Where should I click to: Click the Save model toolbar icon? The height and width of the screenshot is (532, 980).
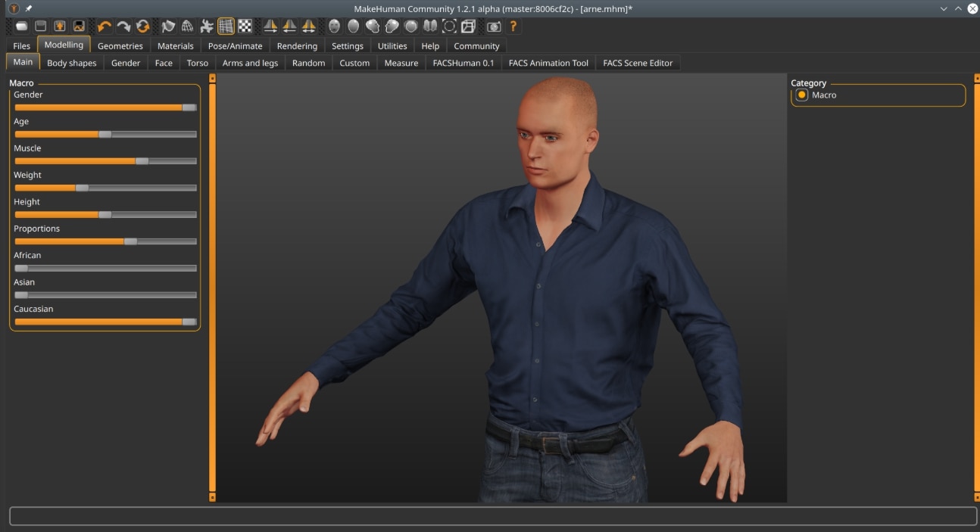[x=41, y=26]
